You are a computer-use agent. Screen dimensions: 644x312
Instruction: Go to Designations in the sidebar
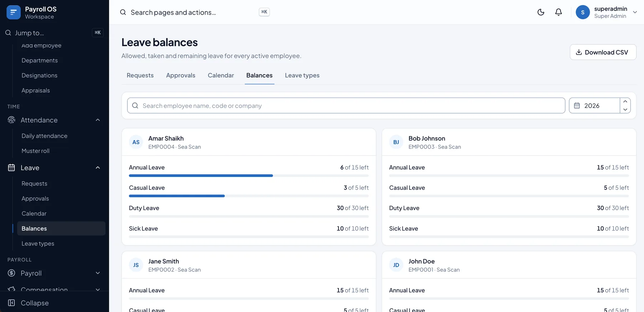[39, 75]
